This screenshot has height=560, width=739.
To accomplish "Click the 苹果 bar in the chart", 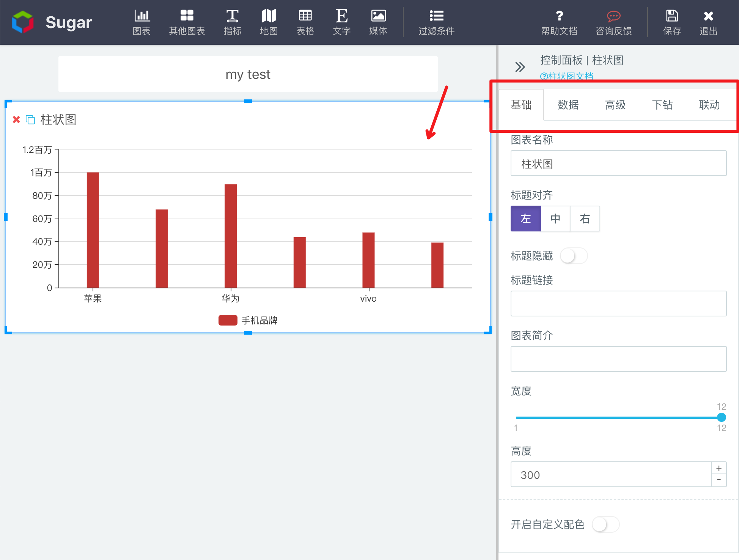I will [93, 230].
